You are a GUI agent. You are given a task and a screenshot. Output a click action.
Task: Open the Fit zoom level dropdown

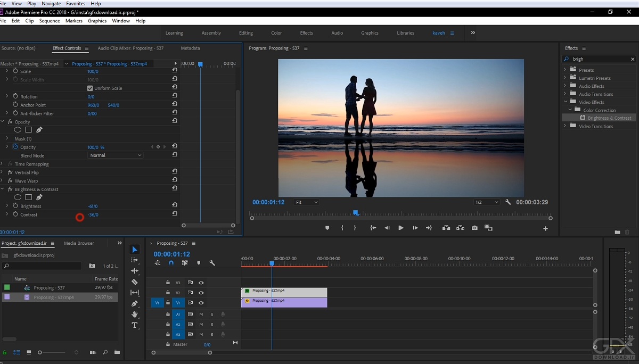coord(307,202)
